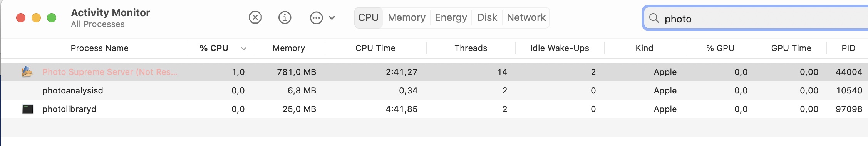Select the Network tab
Viewport: 868px width, 146px height.
tap(526, 17)
